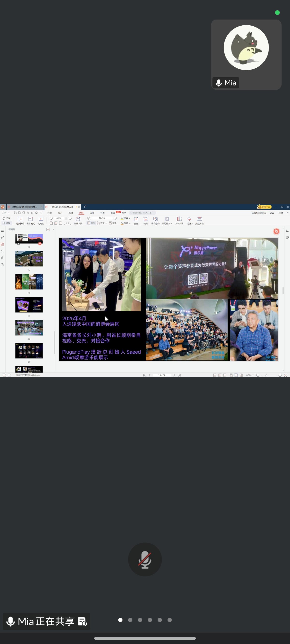Select page 29 thumbnail
This screenshot has width=290, height=644.
tap(29, 305)
